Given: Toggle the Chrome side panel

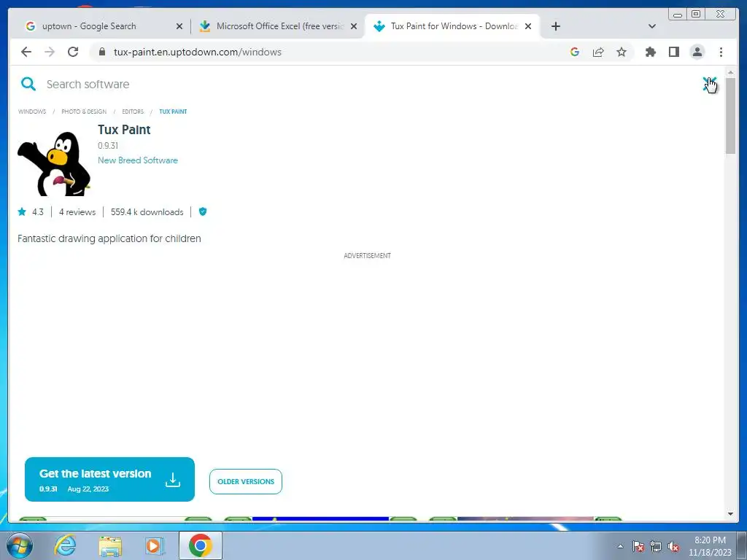Looking at the screenshot, I should [673, 52].
